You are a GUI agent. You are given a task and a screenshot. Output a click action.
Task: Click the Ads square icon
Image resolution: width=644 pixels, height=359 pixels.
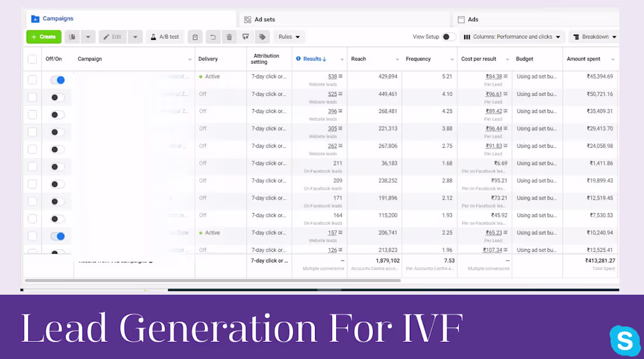point(461,20)
